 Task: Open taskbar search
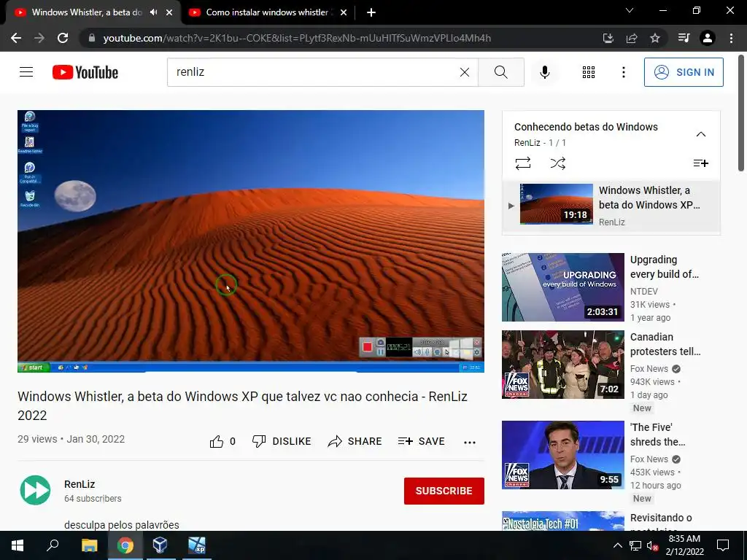[x=53, y=545]
